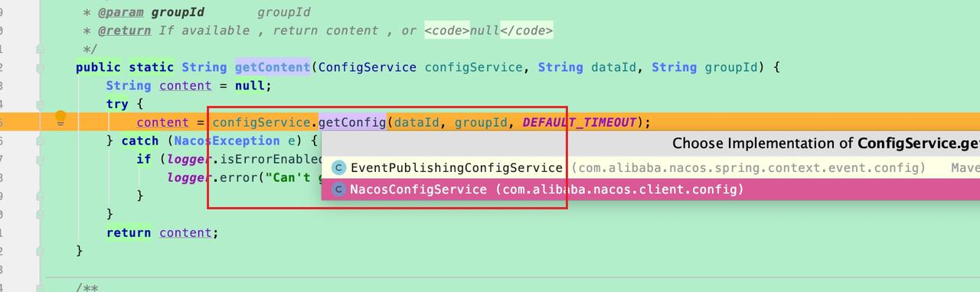Screen dimensions: 980x292
Task: Collapse the getContent method fold marker
Action: point(40,67)
